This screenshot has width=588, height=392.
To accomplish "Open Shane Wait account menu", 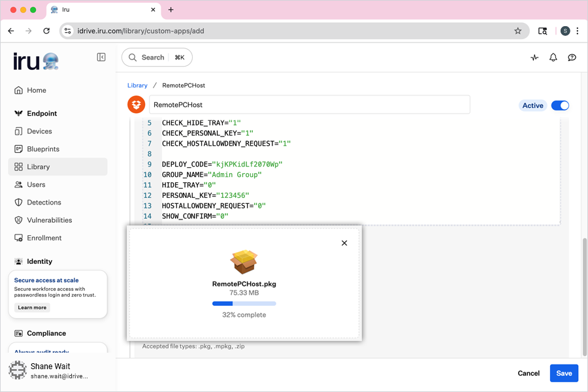I will (x=50, y=371).
